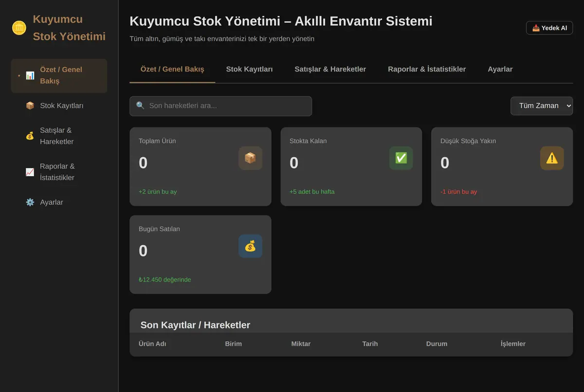Open the Raporlar & İstatistikler tab
The width and height of the screenshot is (584, 392).
427,69
